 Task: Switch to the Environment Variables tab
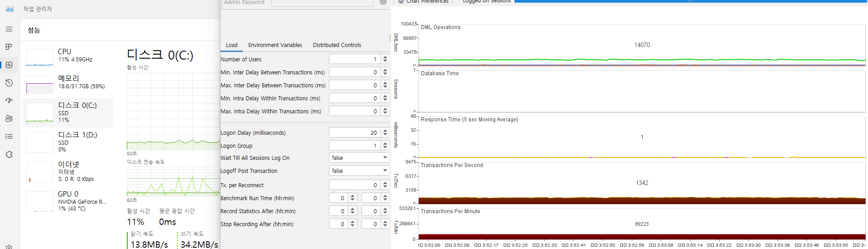click(x=275, y=45)
